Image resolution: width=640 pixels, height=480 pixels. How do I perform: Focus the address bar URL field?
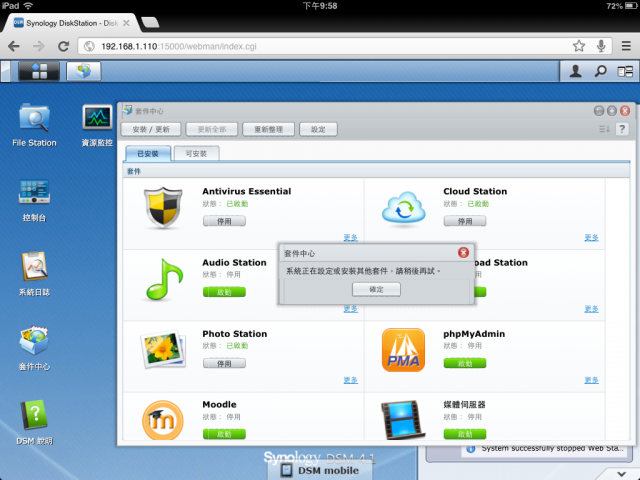(x=327, y=47)
